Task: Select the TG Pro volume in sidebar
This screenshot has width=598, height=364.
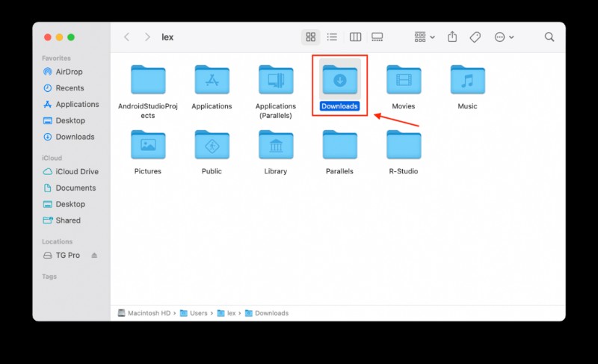Action: click(61, 256)
